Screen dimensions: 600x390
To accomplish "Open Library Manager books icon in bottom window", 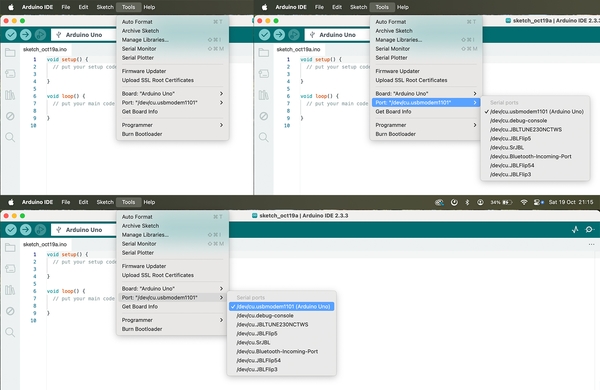I will [10, 290].
